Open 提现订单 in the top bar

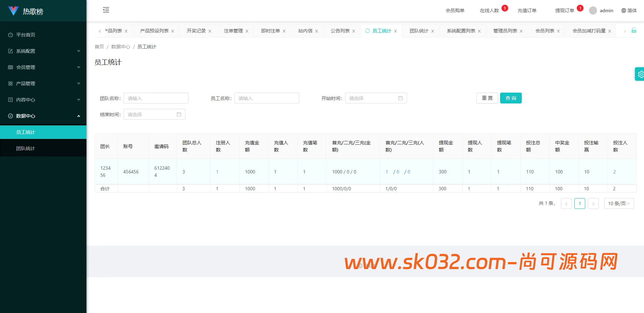(x=565, y=10)
